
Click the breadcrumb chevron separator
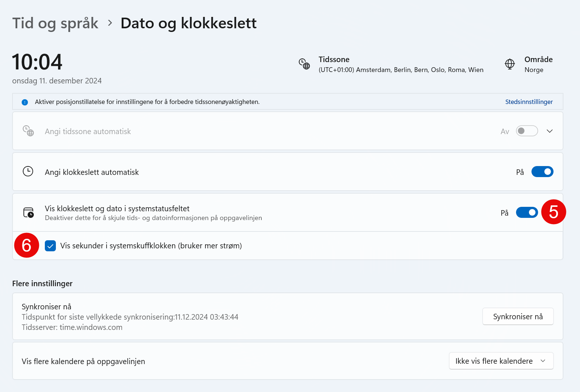pyautogui.click(x=110, y=23)
